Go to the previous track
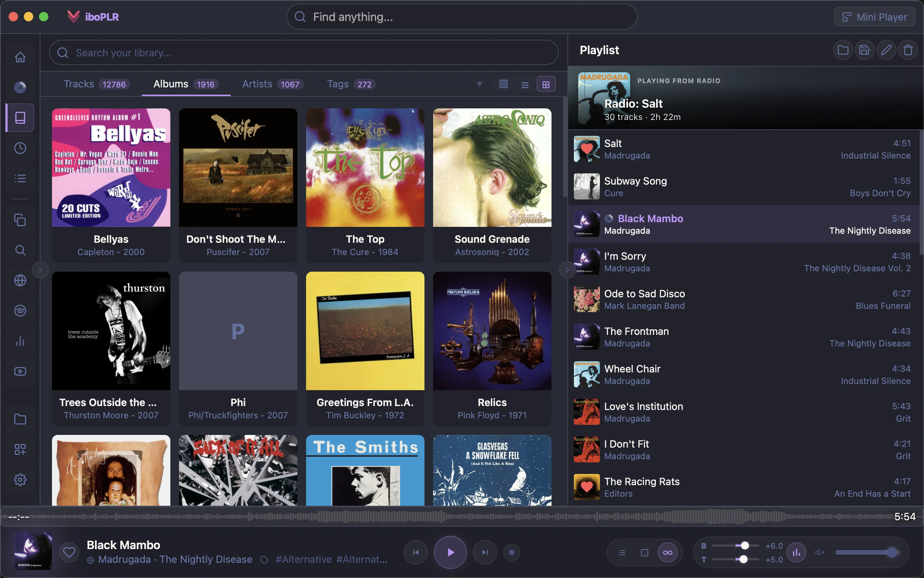Screen dimensions: 924x578 [416, 552]
